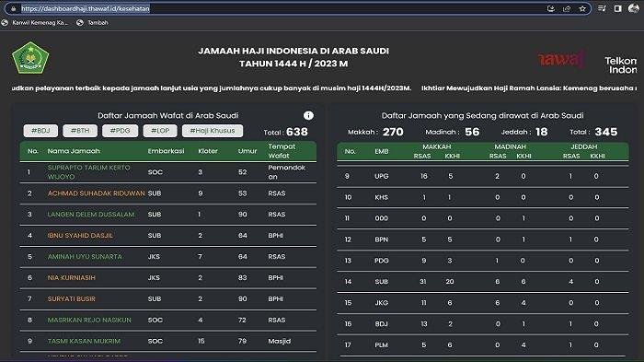Click the Makkah count 270
The height and width of the screenshot is (362, 644).
(x=393, y=132)
